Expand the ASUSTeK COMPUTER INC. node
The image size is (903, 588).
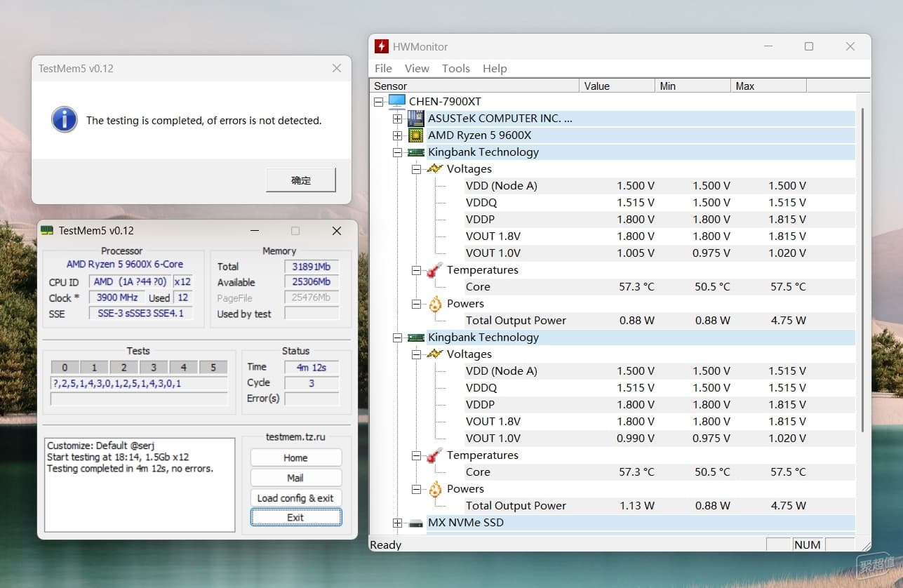coord(398,119)
